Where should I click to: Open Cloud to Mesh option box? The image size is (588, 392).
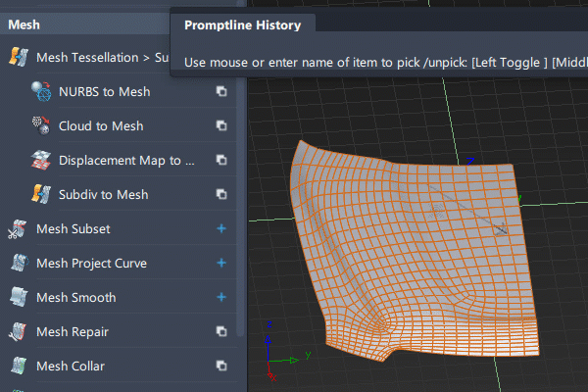tap(221, 126)
